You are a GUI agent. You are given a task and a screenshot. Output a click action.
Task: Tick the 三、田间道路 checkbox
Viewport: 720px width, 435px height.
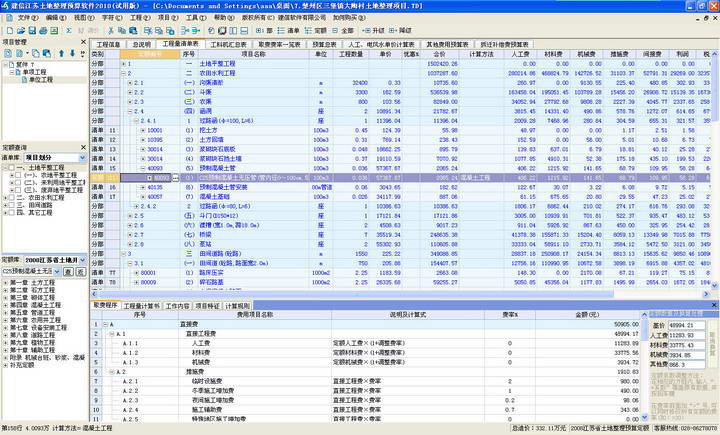[x=12, y=205]
